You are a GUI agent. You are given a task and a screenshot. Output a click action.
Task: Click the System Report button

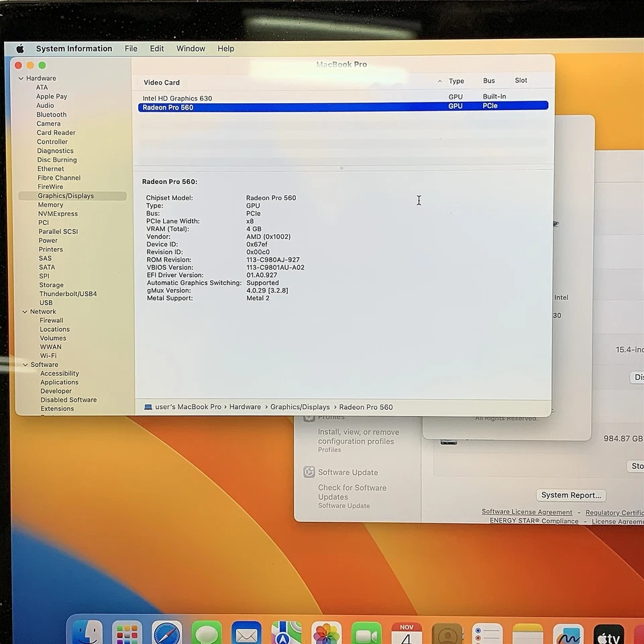point(571,495)
